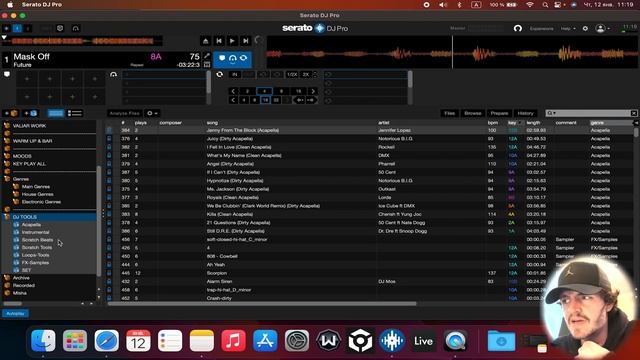Open the search field magnifier dropdown

pyautogui.click(x=551, y=113)
